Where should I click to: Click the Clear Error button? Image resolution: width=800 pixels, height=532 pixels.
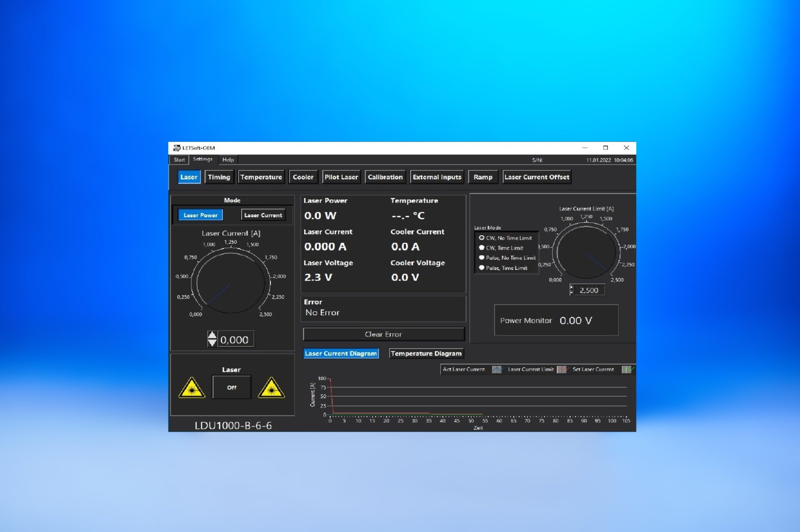pyautogui.click(x=384, y=334)
